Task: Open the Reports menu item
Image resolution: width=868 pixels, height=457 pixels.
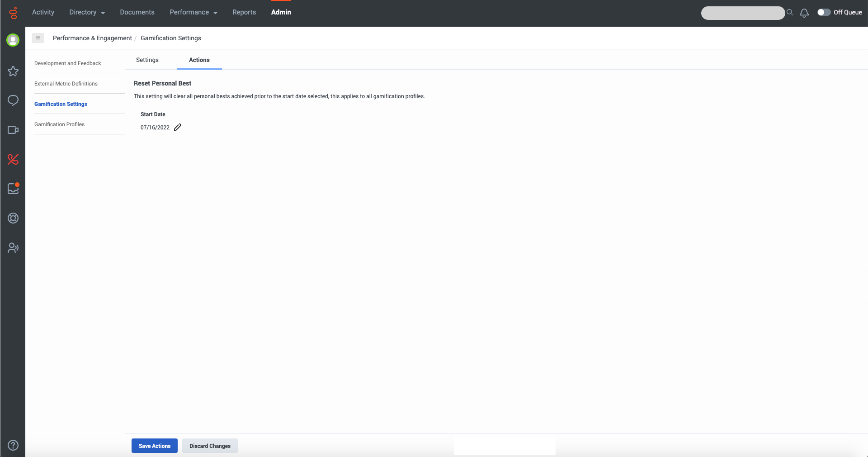Action: (x=244, y=12)
